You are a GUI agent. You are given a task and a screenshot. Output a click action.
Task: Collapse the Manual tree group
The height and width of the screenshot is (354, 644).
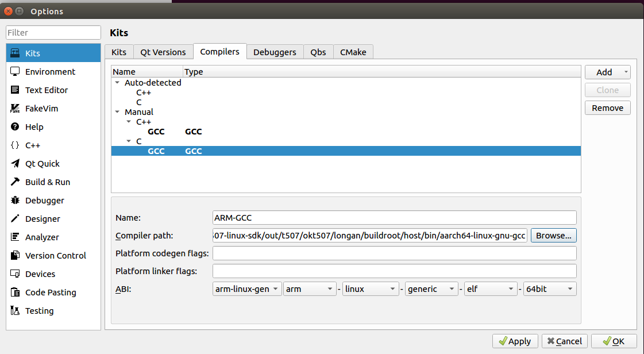pyautogui.click(x=117, y=111)
